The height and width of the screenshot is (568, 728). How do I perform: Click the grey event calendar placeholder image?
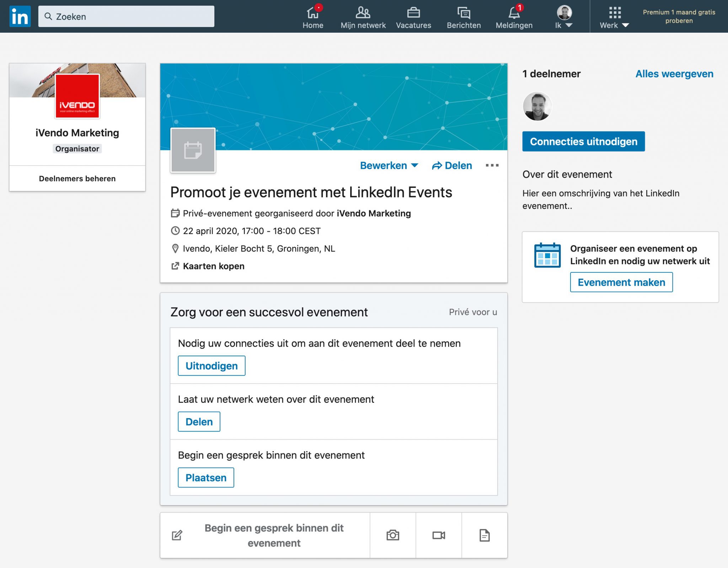click(x=193, y=150)
